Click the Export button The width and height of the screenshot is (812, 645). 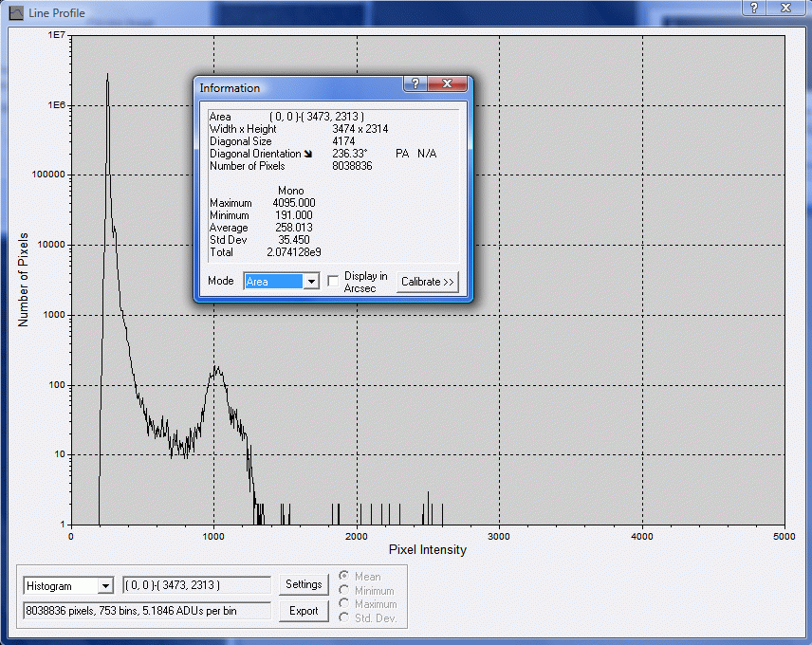pos(303,611)
